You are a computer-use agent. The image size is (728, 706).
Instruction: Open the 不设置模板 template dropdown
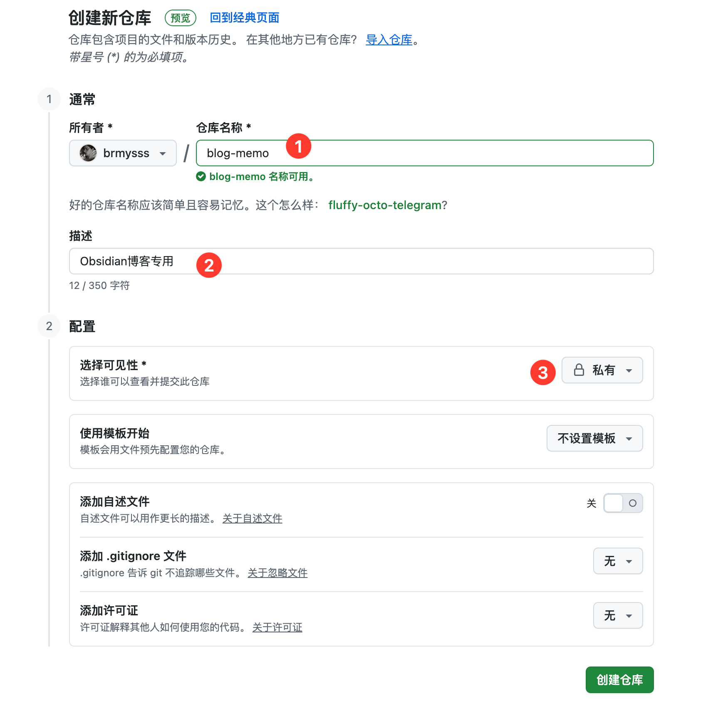tap(594, 438)
